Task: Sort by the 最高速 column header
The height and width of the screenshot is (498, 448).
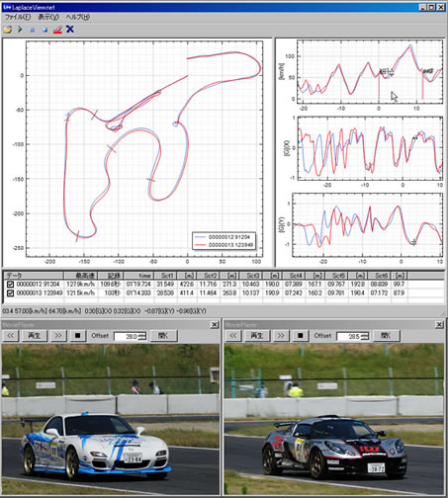Action: pyautogui.click(x=81, y=276)
